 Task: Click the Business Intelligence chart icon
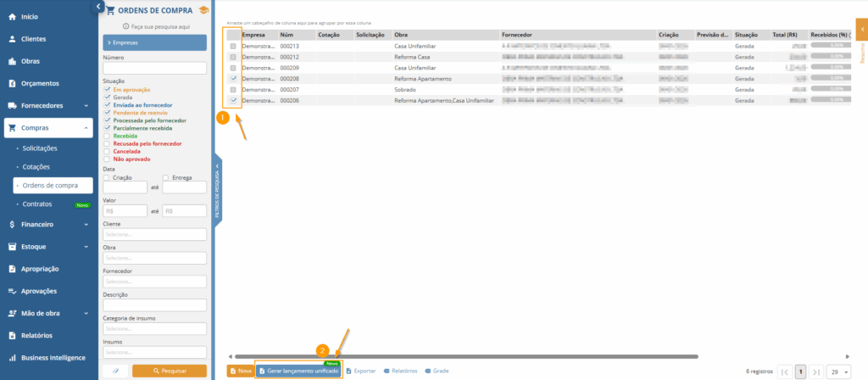[x=12, y=358]
